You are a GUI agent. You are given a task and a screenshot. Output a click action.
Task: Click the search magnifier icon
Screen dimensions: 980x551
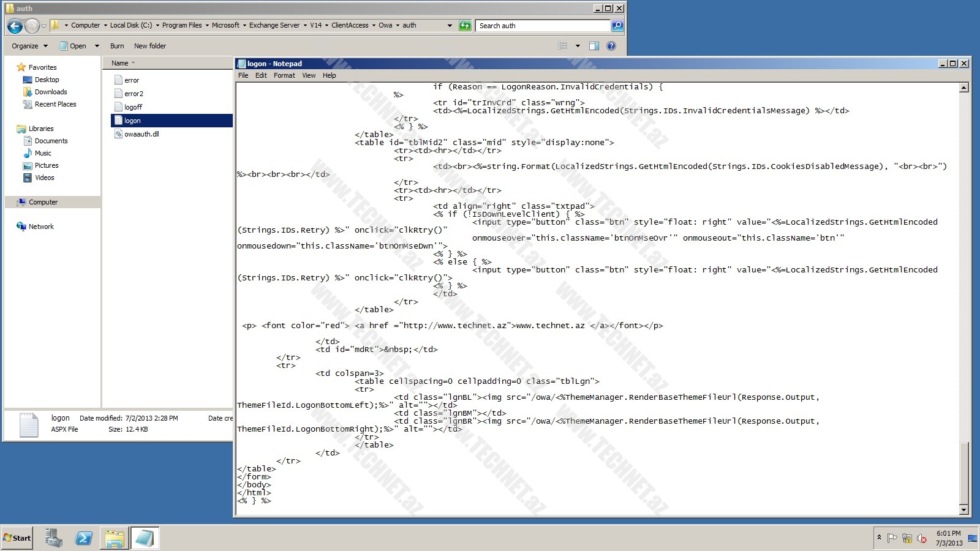pyautogui.click(x=617, y=26)
